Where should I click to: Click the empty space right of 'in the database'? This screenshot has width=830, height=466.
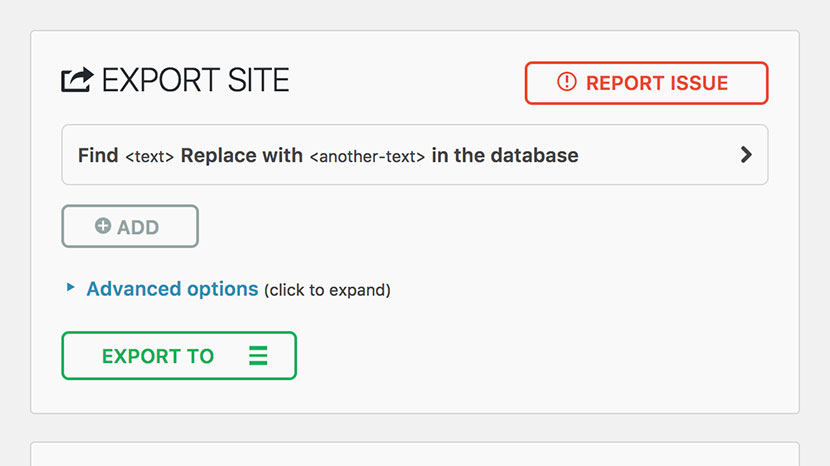[x=656, y=155]
